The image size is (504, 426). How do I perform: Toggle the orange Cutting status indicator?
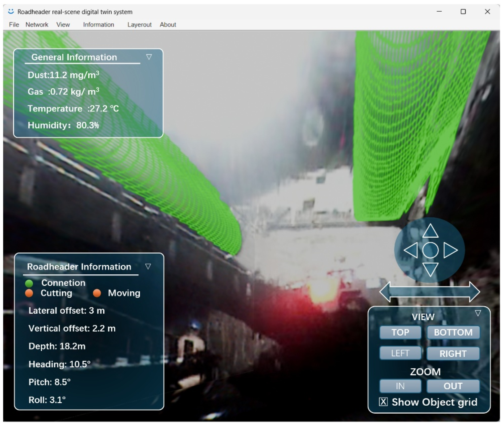(29, 293)
